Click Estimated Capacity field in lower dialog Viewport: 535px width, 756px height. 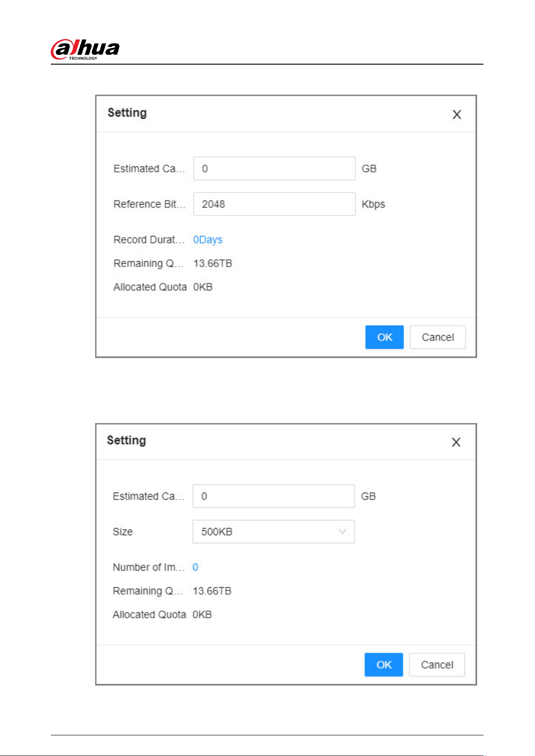click(x=273, y=496)
